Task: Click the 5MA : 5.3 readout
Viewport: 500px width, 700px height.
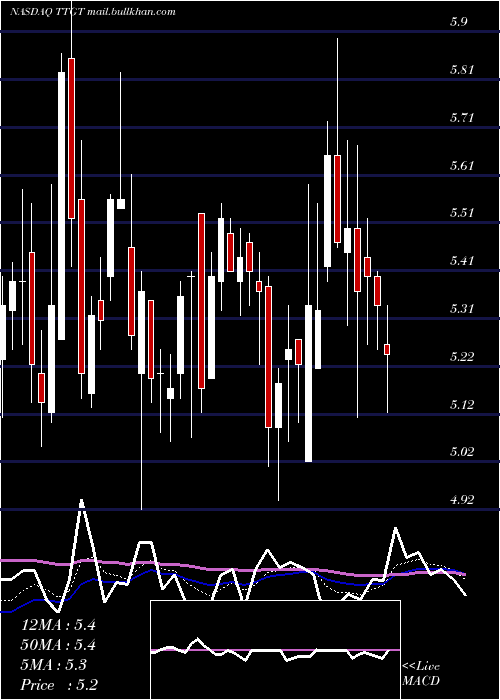Action: 54,665
